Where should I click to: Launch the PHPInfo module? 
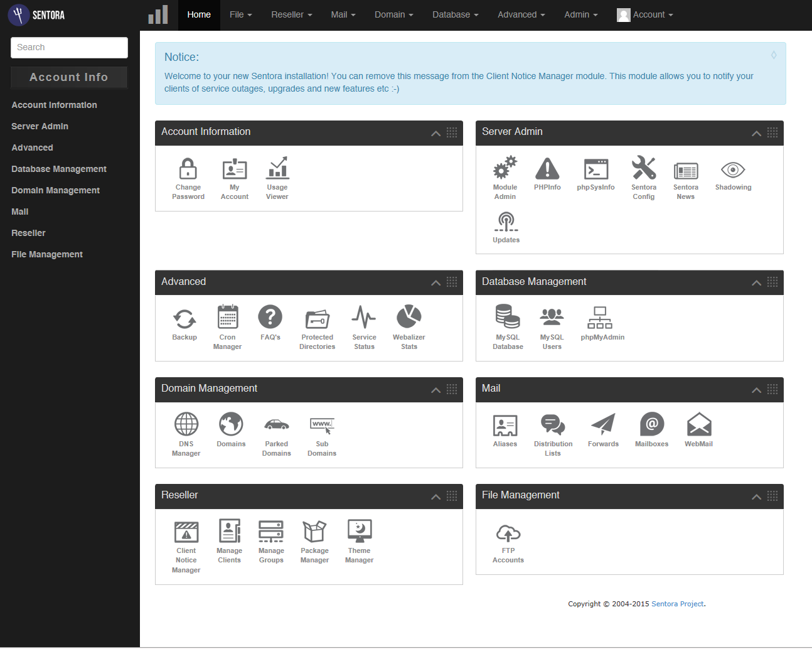coord(547,174)
